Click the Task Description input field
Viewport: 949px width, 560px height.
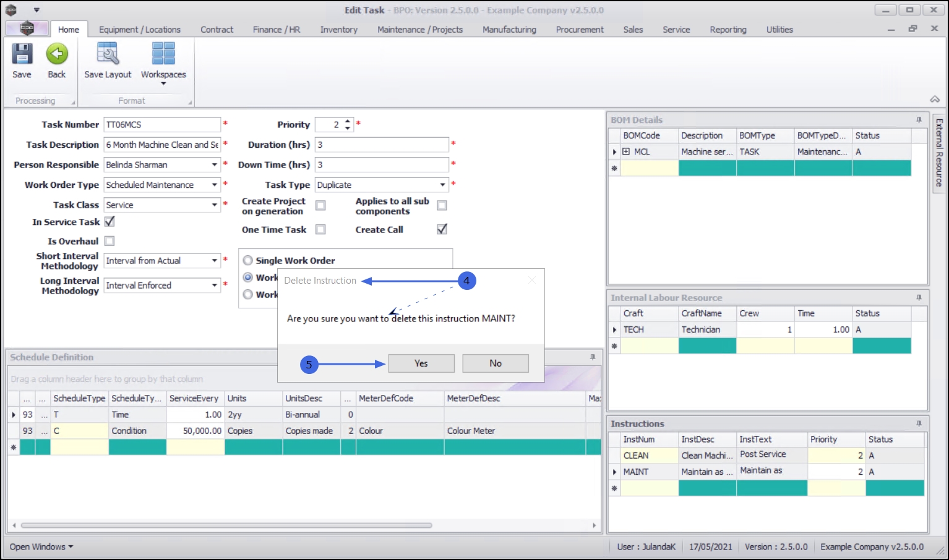[x=162, y=145]
